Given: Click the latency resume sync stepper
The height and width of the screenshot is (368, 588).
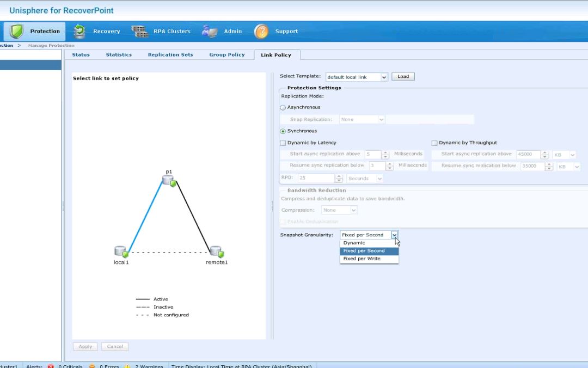Looking at the screenshot, I should click(390, 166).
